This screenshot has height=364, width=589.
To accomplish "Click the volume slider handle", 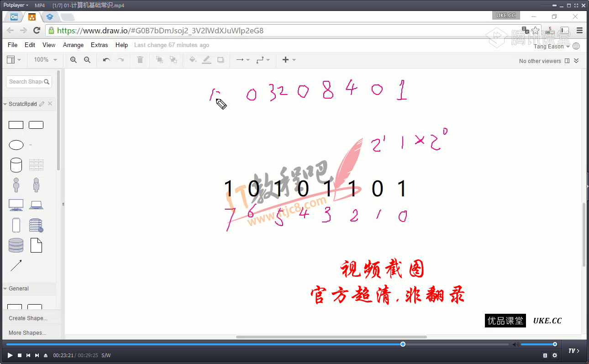I will click(555, 344).
